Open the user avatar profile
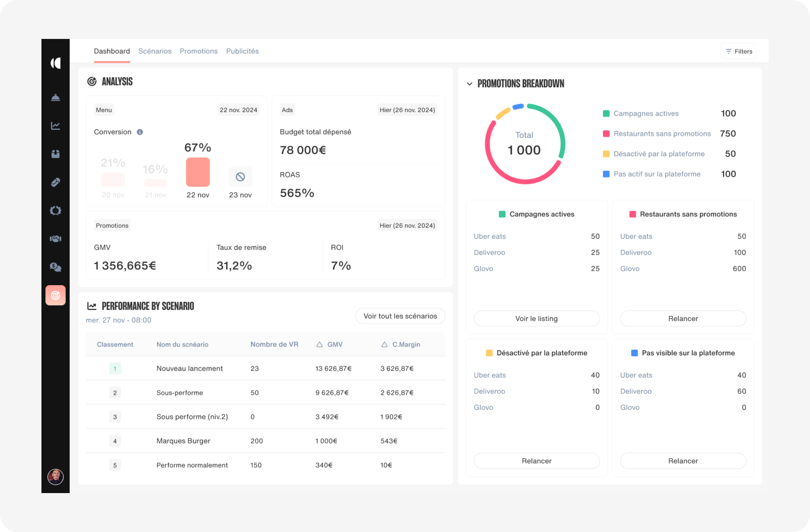810x532 pixels. (x=55, y=477)
